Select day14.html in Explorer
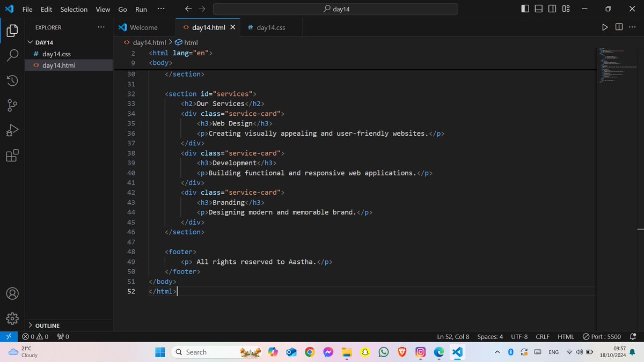The image size is (644, 362). (70, 65)
